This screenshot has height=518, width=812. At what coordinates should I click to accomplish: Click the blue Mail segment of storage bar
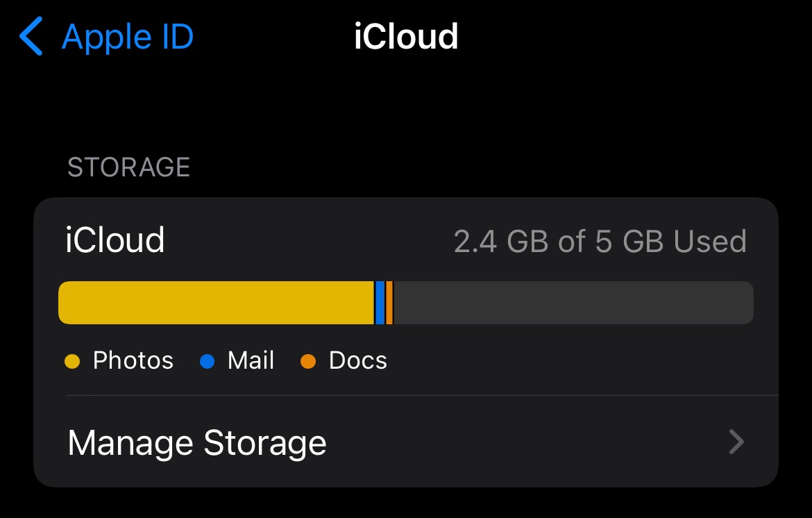(x=380, y=303)
